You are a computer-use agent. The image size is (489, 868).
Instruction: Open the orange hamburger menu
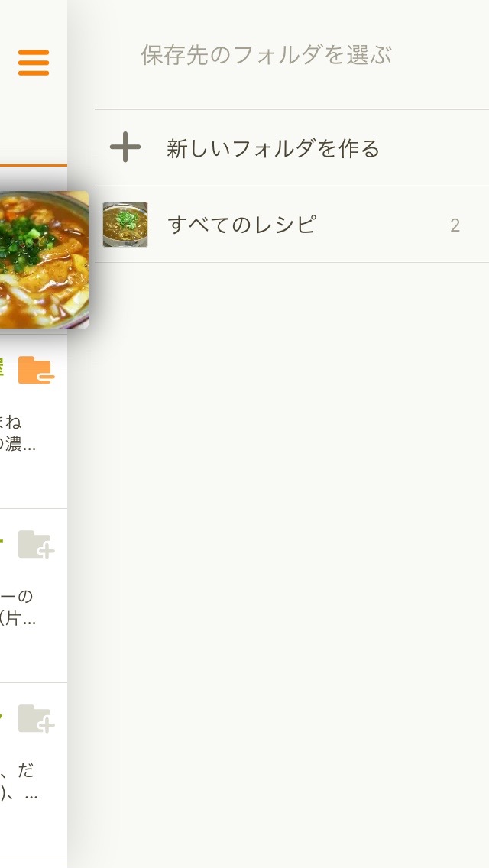[33, 63]
